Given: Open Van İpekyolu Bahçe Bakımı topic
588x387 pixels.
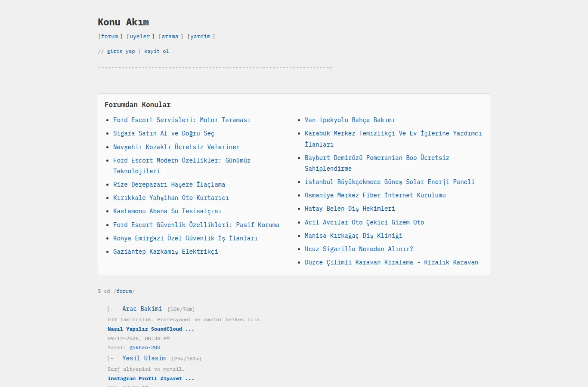Looking at the screenshot, I should (350, 120).
